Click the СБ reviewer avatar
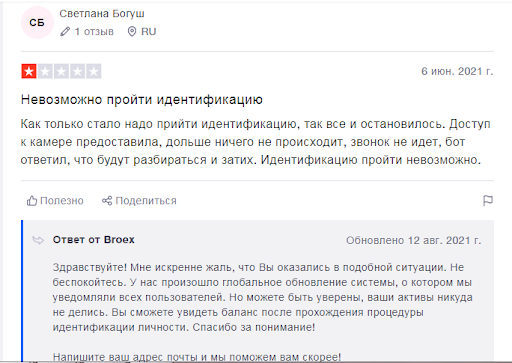The image size is (512, 363). pyautogui.click(x=37, y=22)
